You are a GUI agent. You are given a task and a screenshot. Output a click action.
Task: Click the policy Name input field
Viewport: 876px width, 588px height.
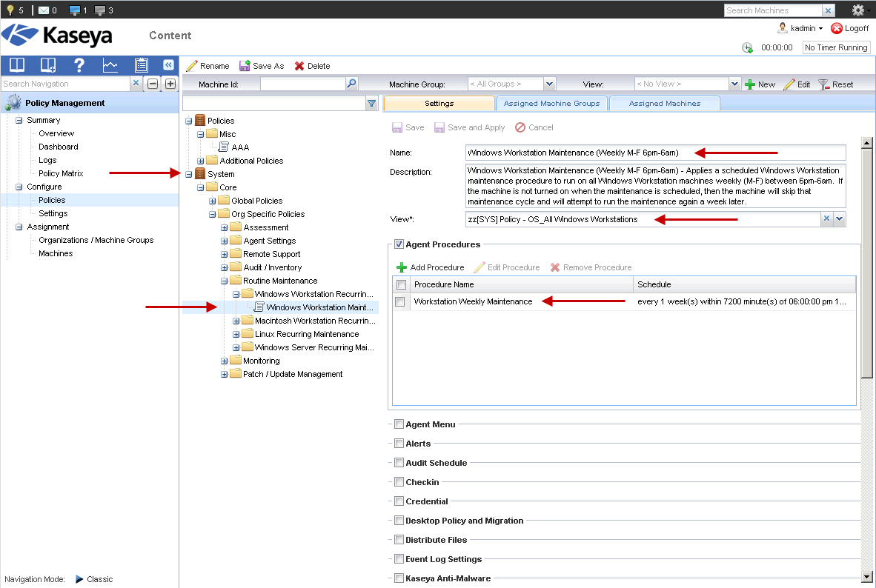click(656, 153)
